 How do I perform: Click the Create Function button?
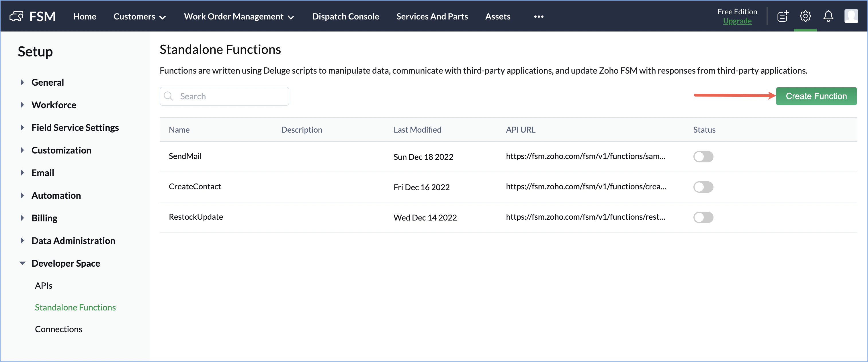click(x=816, y=96)
